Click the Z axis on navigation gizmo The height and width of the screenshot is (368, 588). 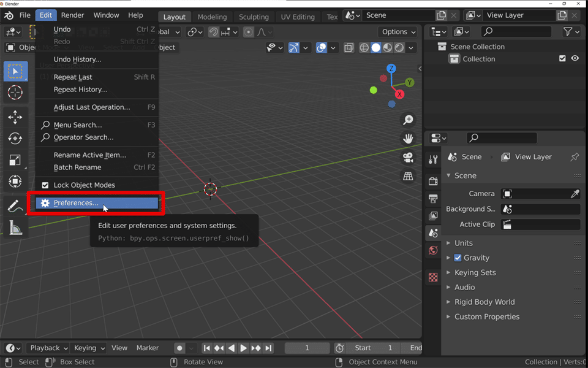click(391, 68)
